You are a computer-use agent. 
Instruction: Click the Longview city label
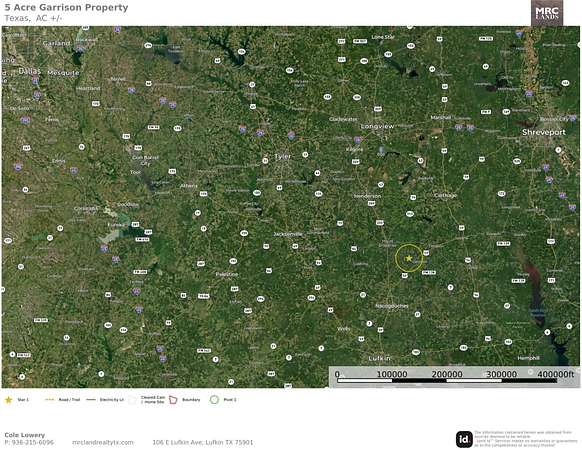click(x=377, y=126)
